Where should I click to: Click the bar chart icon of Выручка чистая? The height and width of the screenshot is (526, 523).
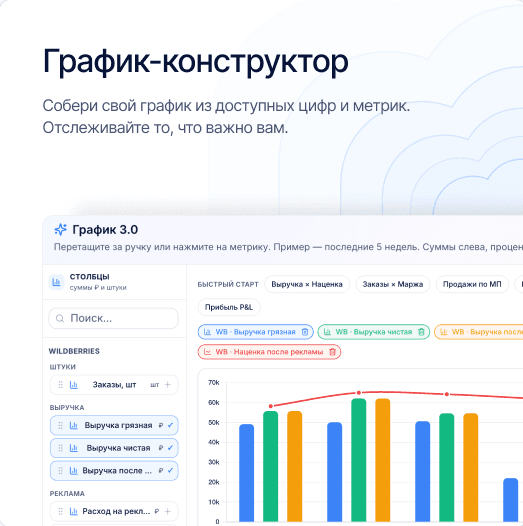pos(73,448)
